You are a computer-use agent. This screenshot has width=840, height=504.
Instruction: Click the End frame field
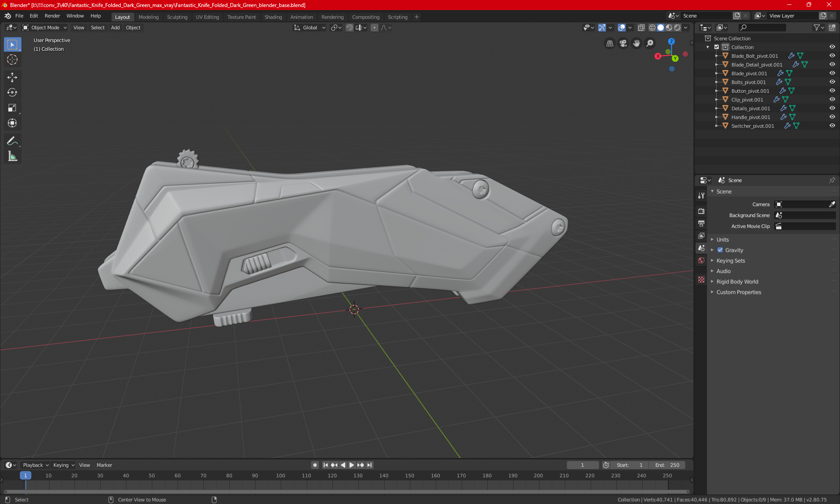(667, 465)
